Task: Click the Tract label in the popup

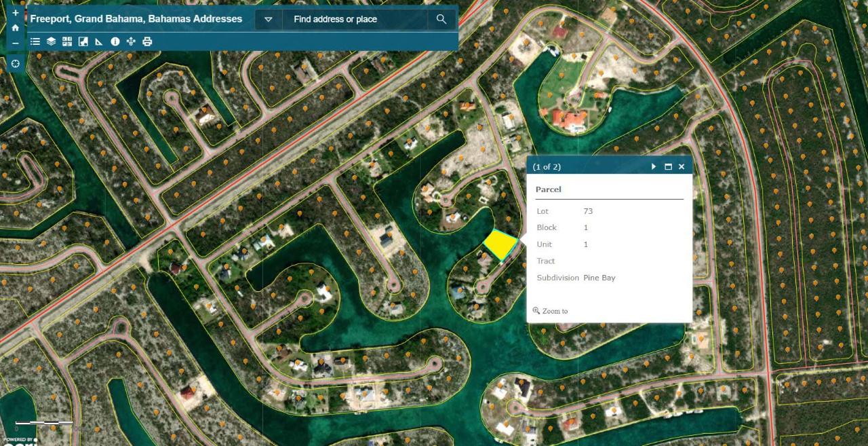Action: coord(546,261)
